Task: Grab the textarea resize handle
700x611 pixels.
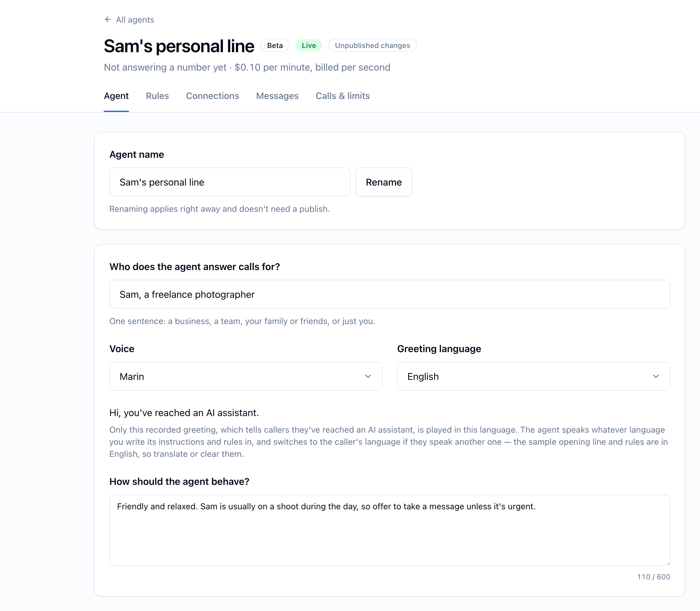Action: pos(668,563)
